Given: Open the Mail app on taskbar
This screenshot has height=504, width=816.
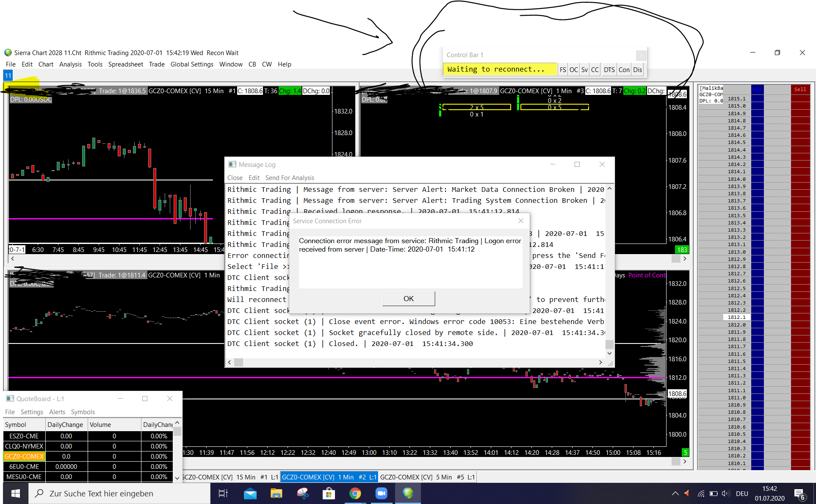Looking at the screenshot, I should tap(250, 493).
